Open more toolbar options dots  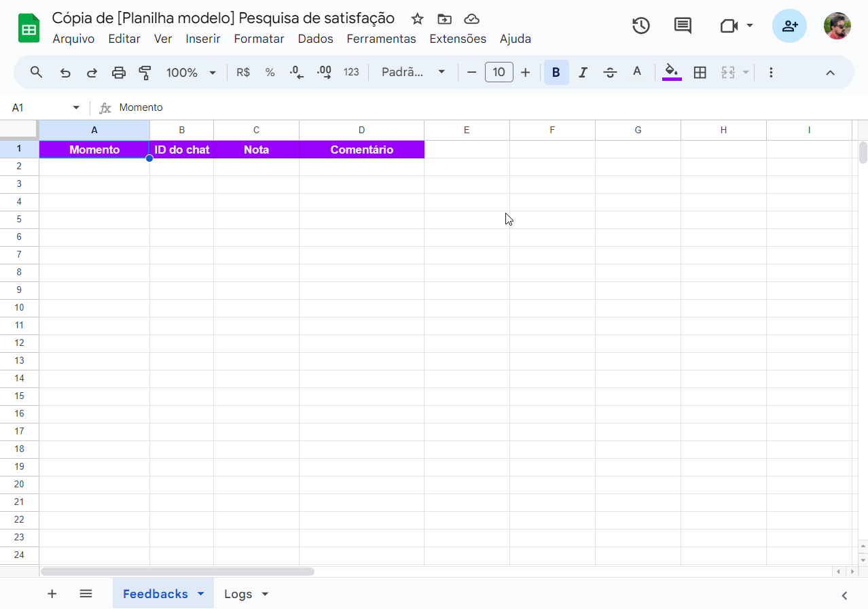[771, 72]
